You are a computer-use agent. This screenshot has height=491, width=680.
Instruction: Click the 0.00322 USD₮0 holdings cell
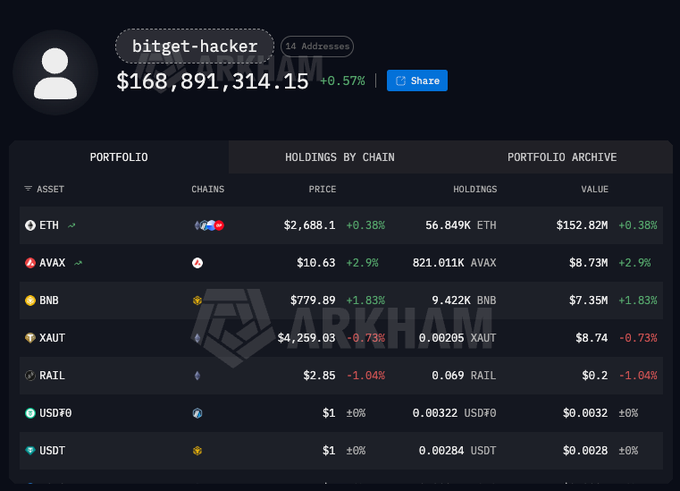pyautogui.click(x=454, y=413)
